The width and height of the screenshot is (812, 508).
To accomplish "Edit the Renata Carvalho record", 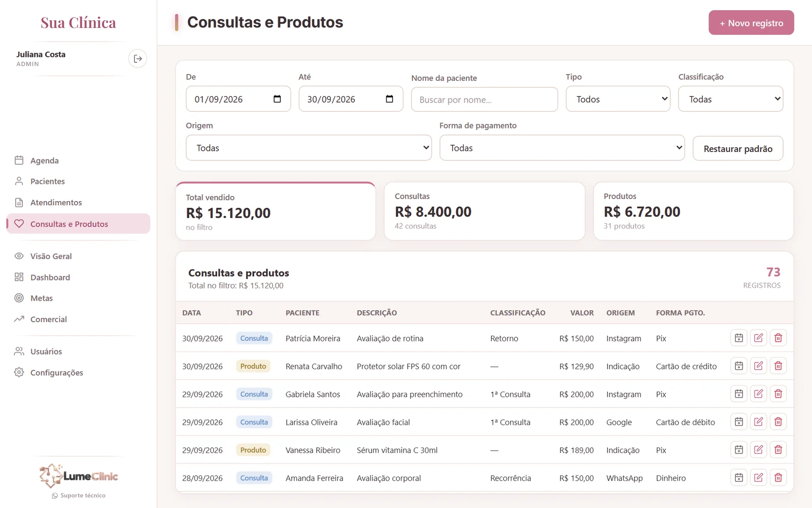I will [x=758, y=366].
